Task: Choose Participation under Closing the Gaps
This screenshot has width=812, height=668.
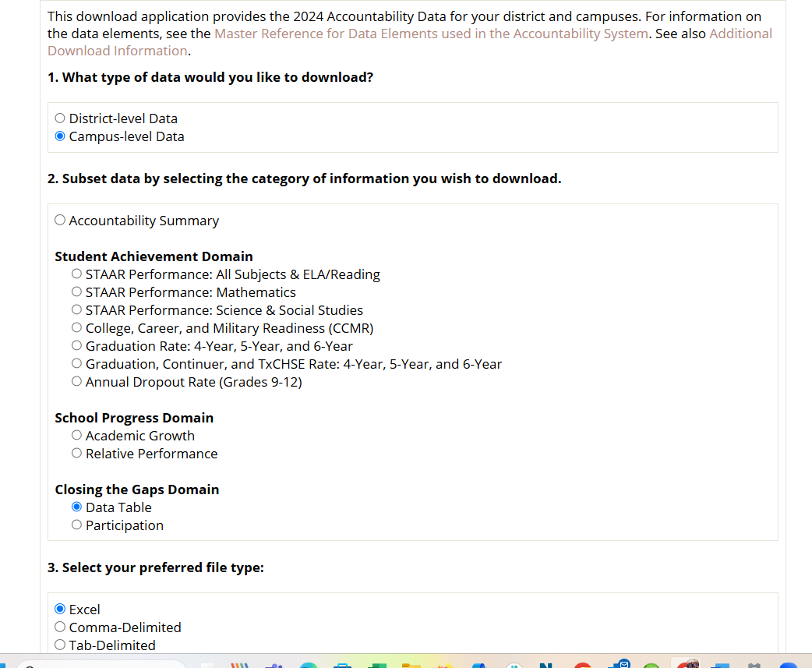Action: click(x=76, y=525)
